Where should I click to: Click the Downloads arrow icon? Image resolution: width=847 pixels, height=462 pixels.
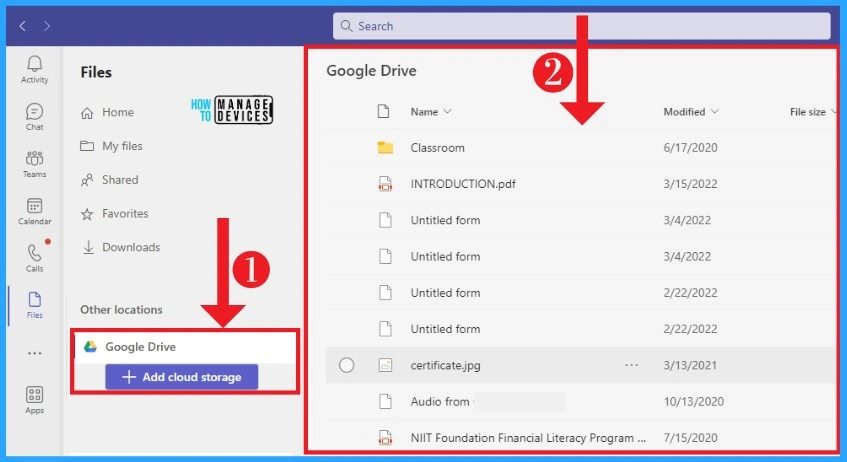coord(88,247)
